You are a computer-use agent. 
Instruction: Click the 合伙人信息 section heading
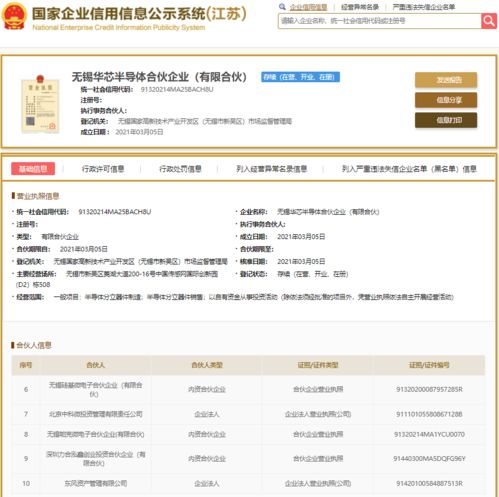34,345
